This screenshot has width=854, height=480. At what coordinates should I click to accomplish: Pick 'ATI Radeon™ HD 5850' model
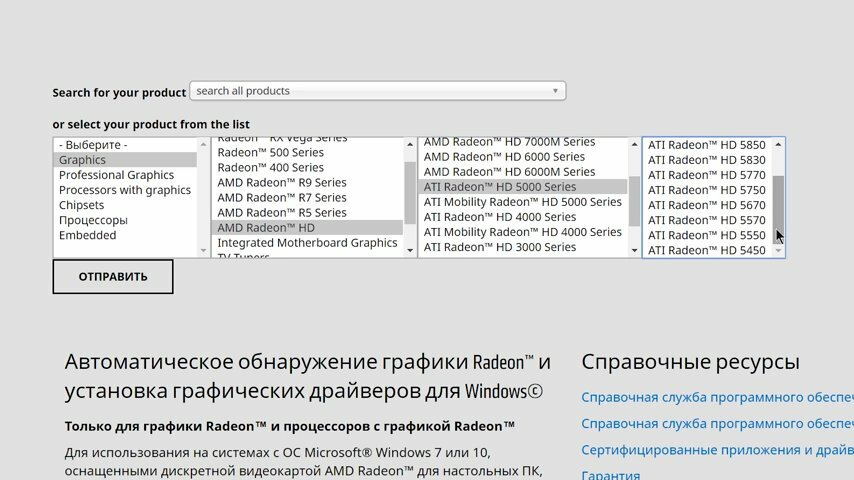pos(707,145)
